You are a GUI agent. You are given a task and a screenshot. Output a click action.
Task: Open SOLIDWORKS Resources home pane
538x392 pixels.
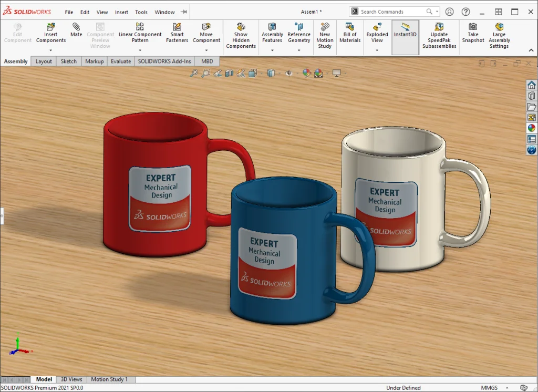pos(532,85)
